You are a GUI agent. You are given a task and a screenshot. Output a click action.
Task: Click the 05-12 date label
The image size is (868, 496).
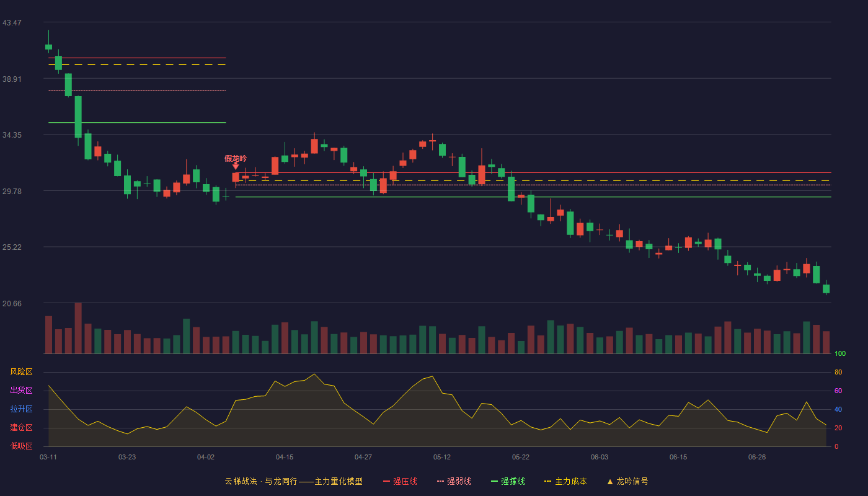pyautogui.click(x=442, y=457)
